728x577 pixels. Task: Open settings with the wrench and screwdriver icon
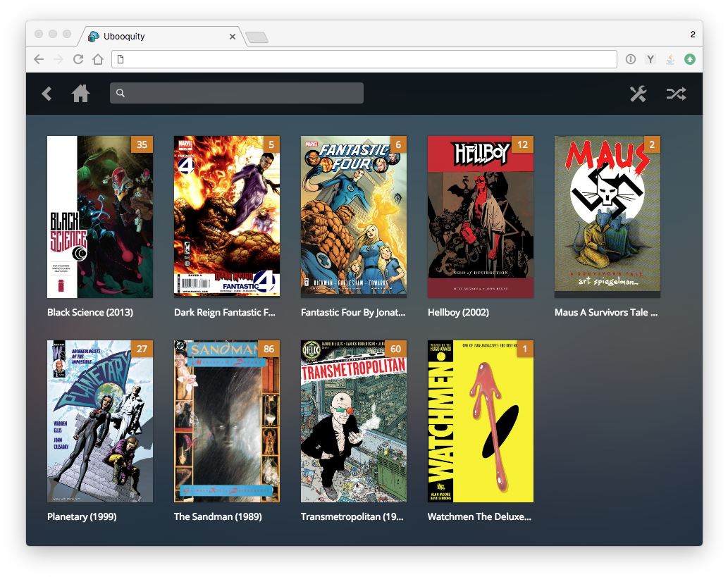(638, 94)
